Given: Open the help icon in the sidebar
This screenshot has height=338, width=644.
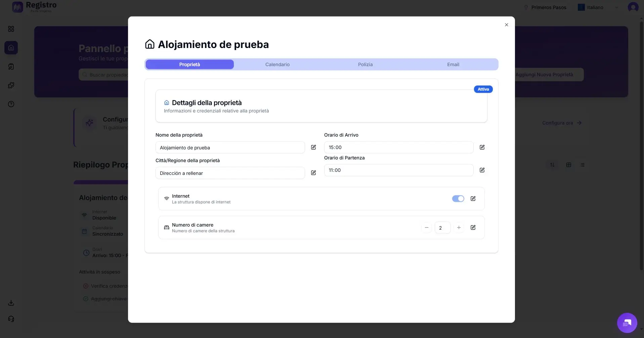Looking at the screenshot, I should pyautogui.click(x=11, y=104).
